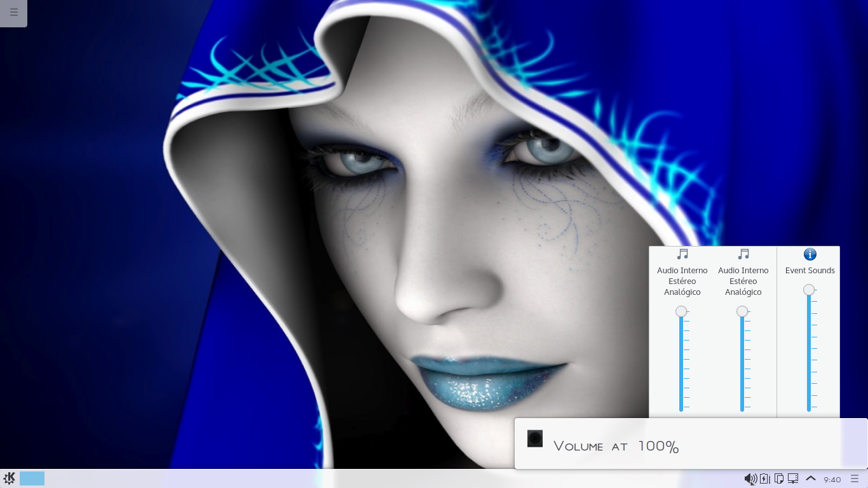Click the Event Sounds label
Screen dimensions: 868x488
pyautogui.click(x=810, y=271)
